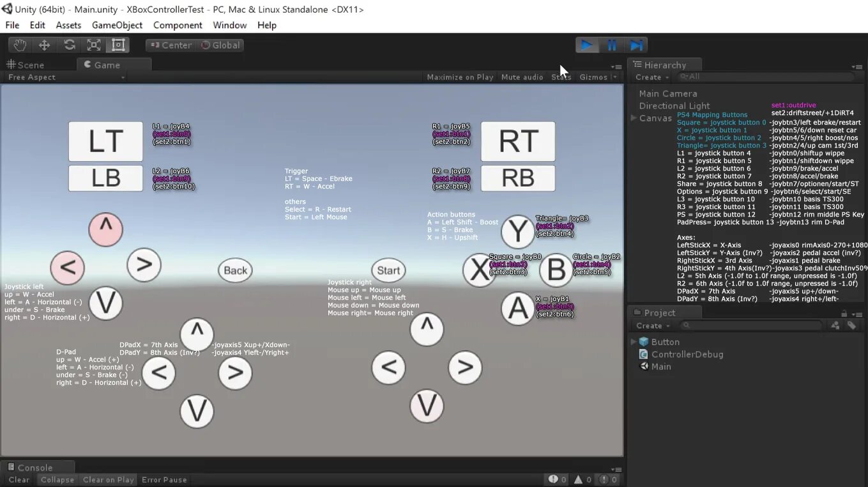
Task: Switch to the Scene tab
Action: tap(26, 65)
